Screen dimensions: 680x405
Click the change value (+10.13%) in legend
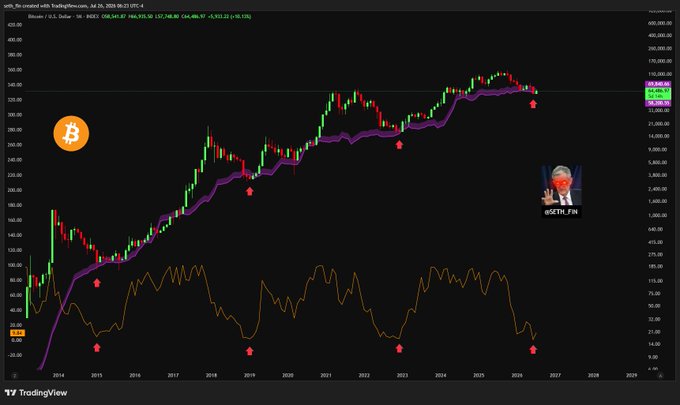click(x=240, y=16)
